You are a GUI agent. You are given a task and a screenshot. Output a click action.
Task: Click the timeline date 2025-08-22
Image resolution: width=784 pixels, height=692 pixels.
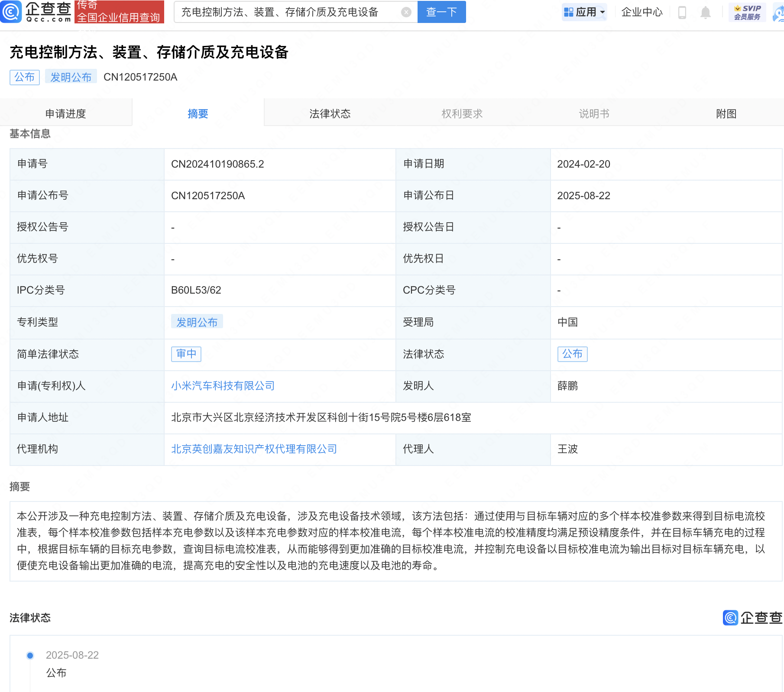pyautogui.click(x=72, y=655)
